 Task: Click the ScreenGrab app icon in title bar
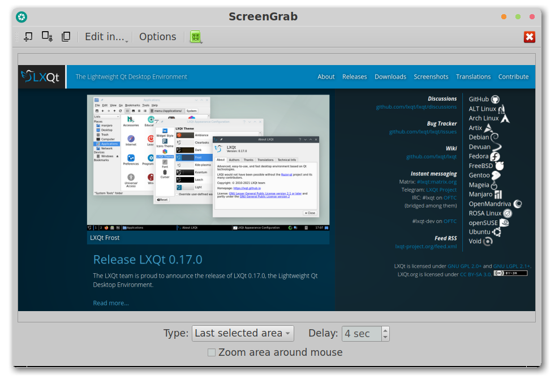21,17
